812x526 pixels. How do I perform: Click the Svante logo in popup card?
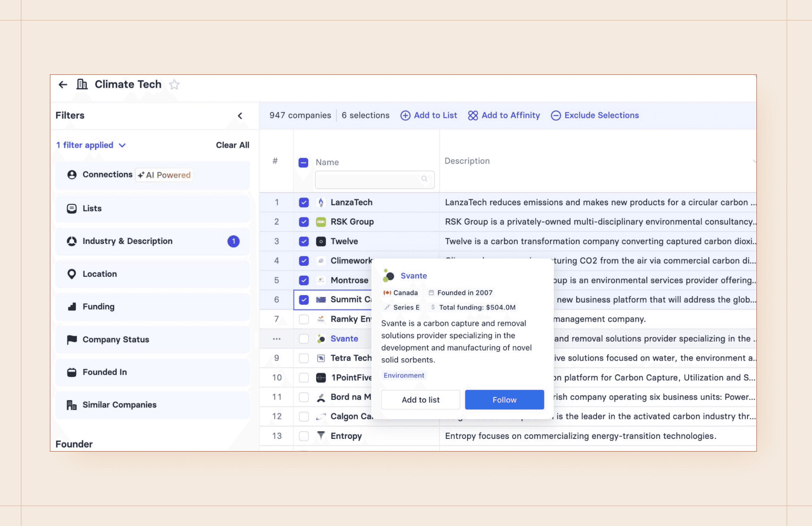(x=388, y=276)
